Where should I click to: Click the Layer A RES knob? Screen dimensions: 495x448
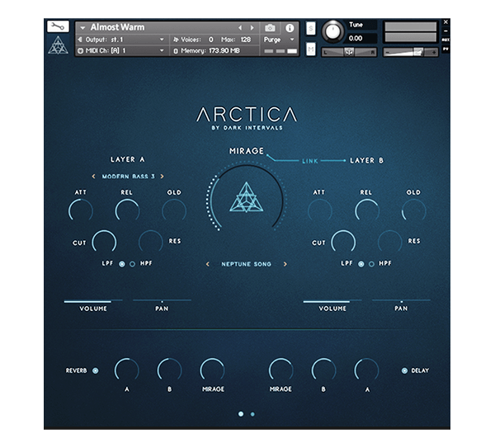151,243
